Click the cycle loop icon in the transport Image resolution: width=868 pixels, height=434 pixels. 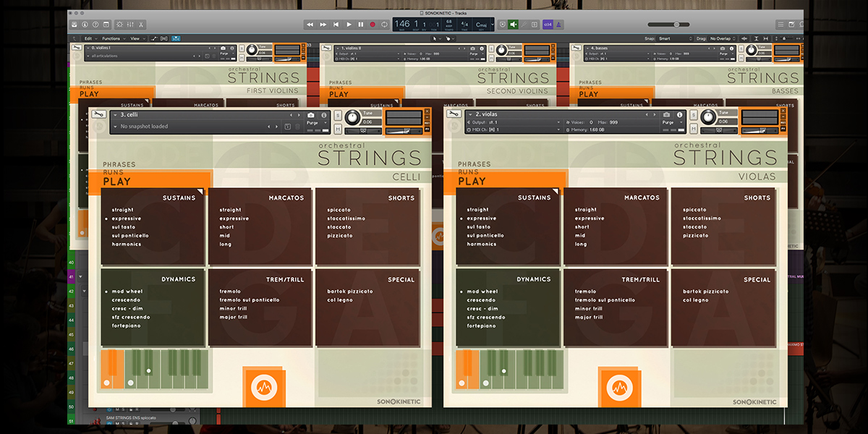[x=383, y=23]
